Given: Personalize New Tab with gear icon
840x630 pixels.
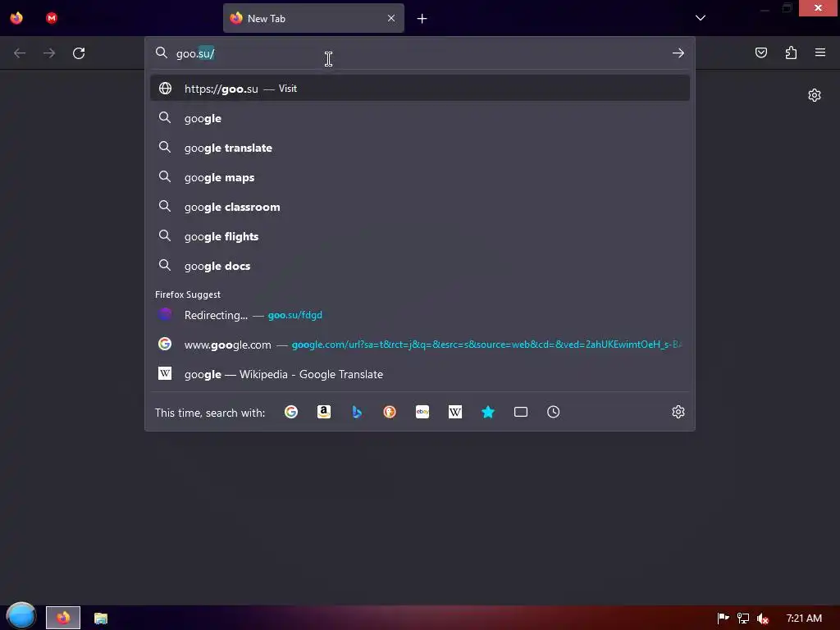Looking at the screenshot, I should click(815, 95).
